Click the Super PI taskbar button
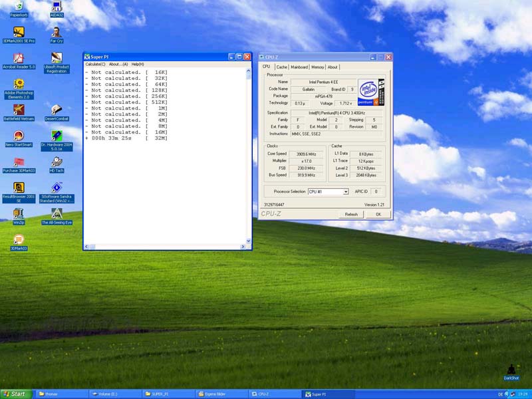Image resolution: width=532 pixels, height=399 pixels. (x=329, y=394)
